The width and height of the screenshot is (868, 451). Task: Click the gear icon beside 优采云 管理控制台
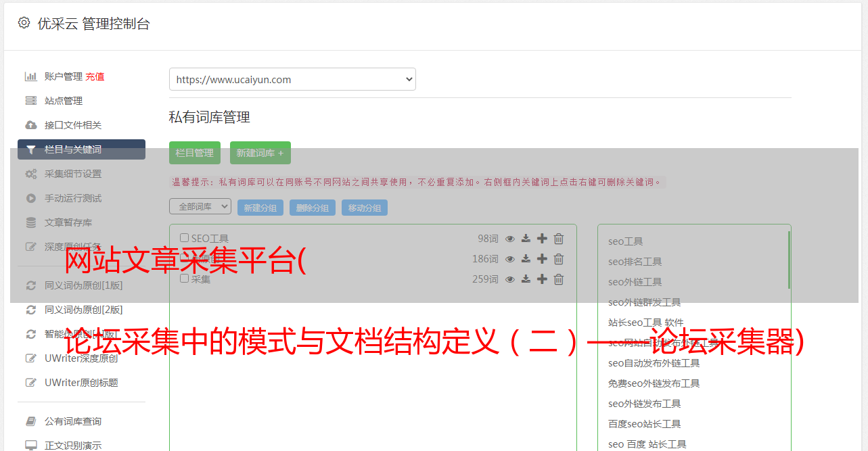tap(24, 23)
